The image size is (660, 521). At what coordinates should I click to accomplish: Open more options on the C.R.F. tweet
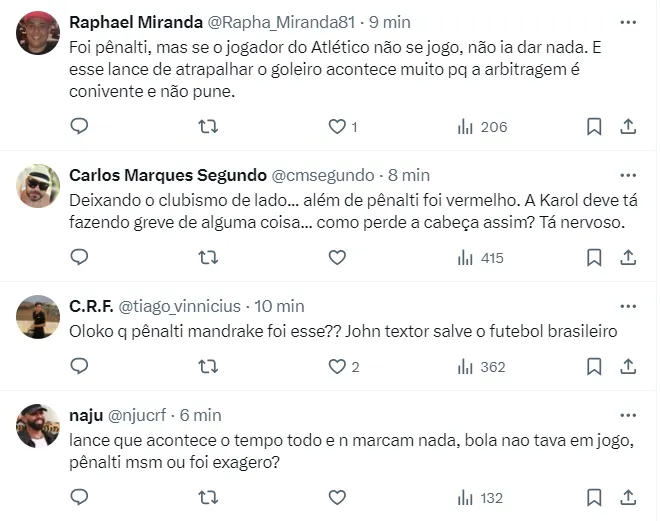point(627,305)
